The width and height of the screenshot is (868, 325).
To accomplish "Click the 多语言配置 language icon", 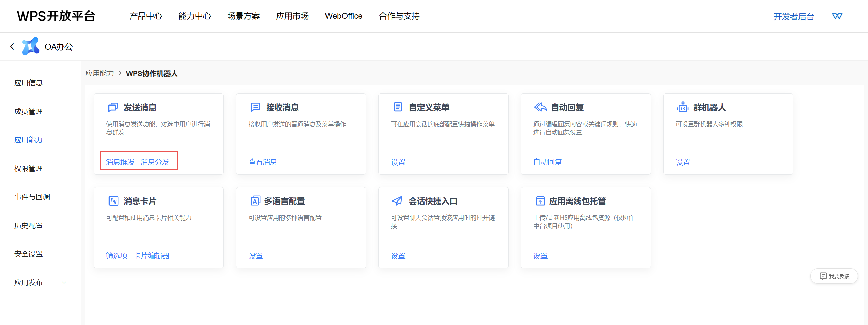I will pos(255,200).
